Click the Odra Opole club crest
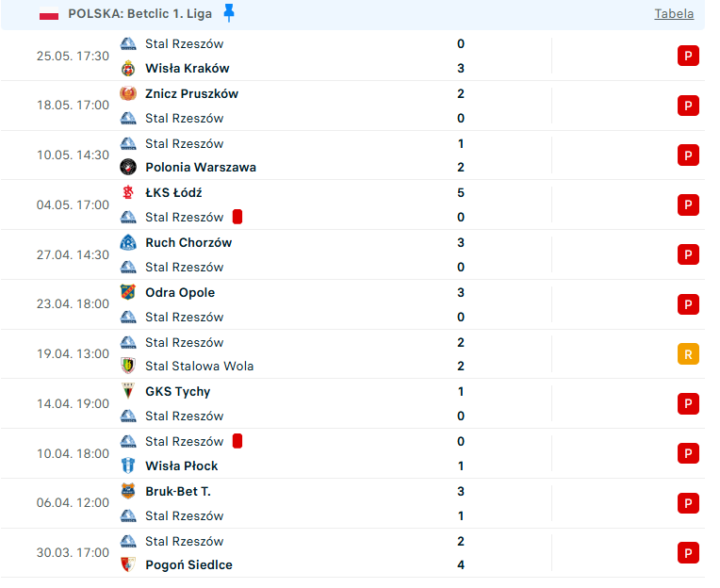The width and height of the screenshot is (720, 588). click(128, 292)
